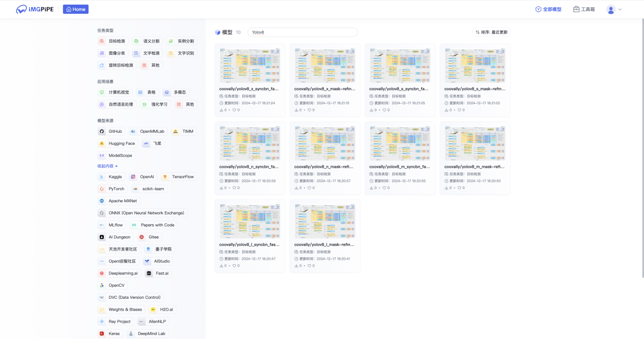Screen dimensions: 644x339
Task: Click the user avatar icon
Action: [x=611, y=9]
